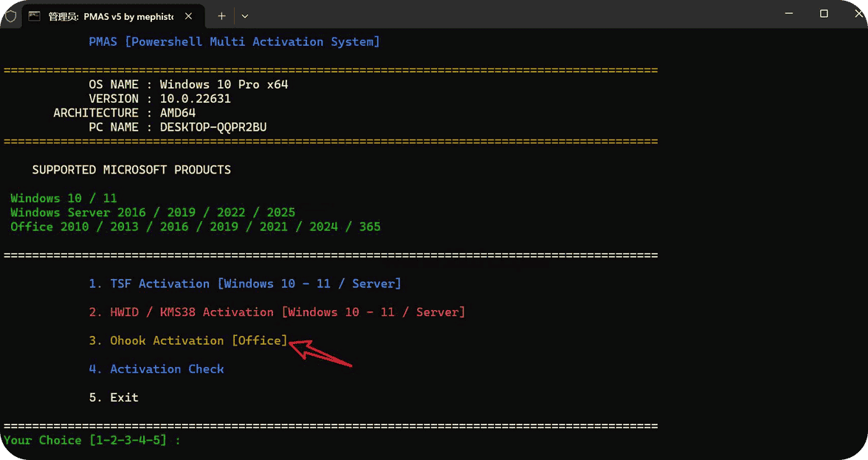
Task: Click the administrator shield icon
Action: 10,16
